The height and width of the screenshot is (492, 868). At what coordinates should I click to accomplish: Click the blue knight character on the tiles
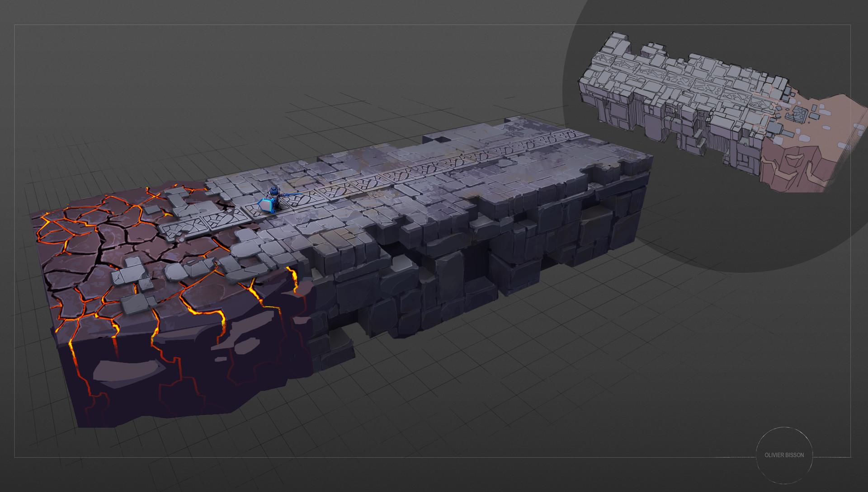pyautogui.click(x=273, y=200)
